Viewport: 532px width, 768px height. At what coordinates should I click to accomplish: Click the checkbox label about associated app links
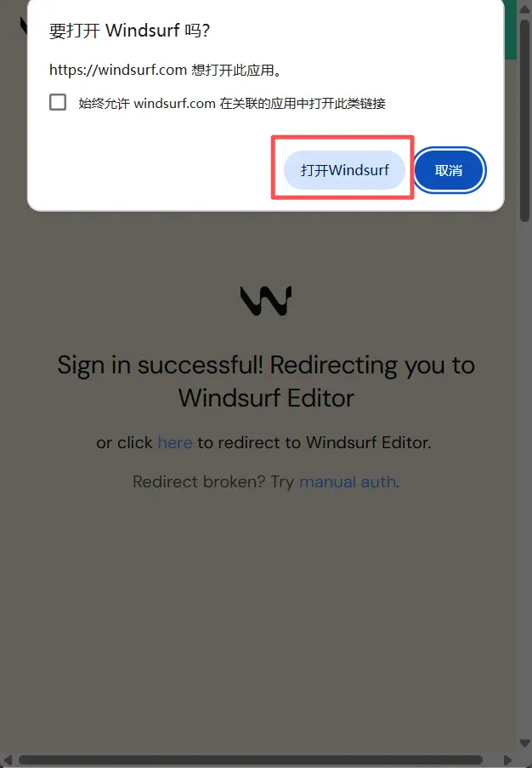[x=232, y=104]
